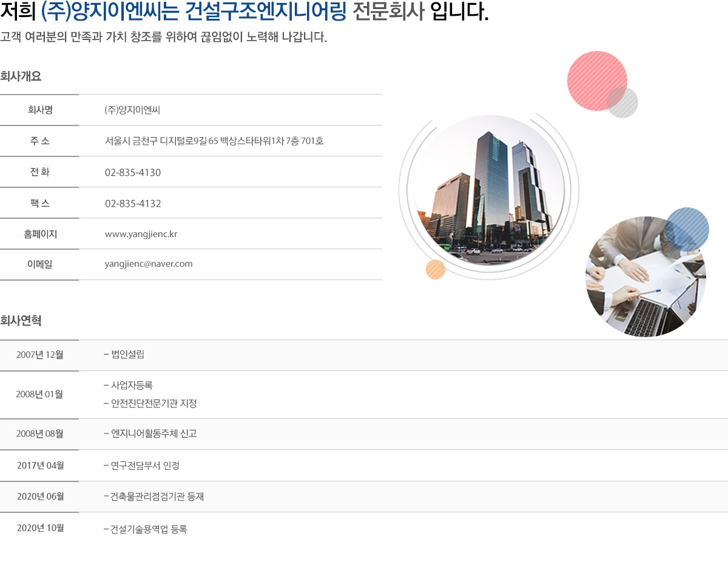Click the '건설기술용역업 등록' history entry
The height and width of the screenshot is (576, 728).
click(x=146, y=529)
